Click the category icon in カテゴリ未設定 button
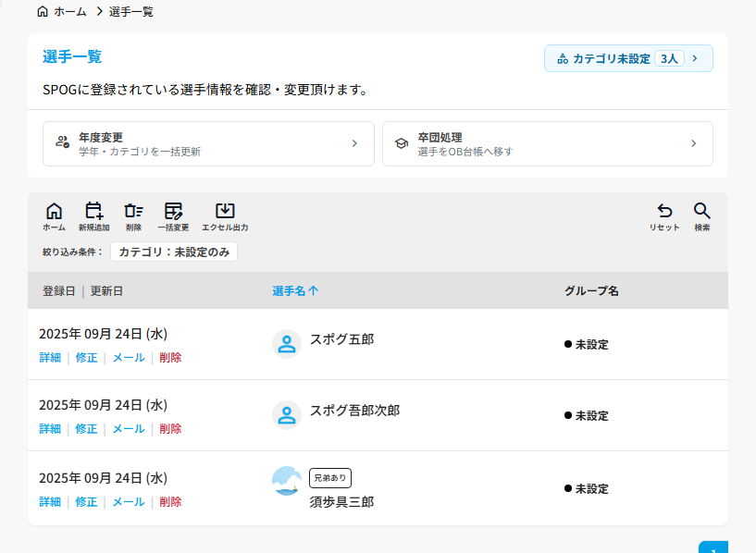This screenshot has height=553, width=756. [563, 59]
